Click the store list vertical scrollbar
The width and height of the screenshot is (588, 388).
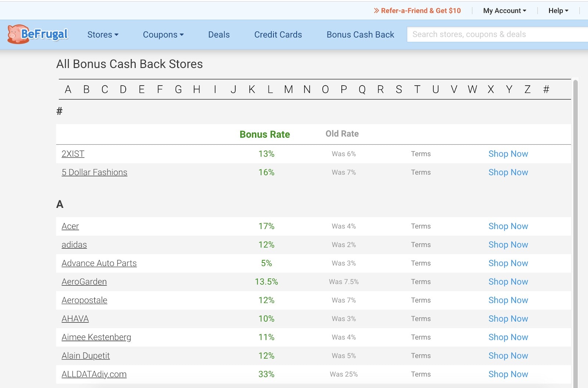point(576,233)
